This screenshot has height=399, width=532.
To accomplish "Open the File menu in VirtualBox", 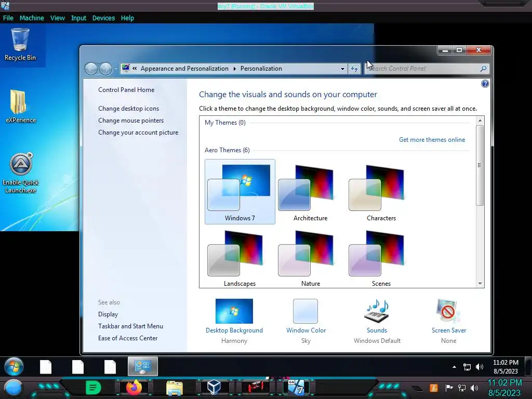I will 8,18.
